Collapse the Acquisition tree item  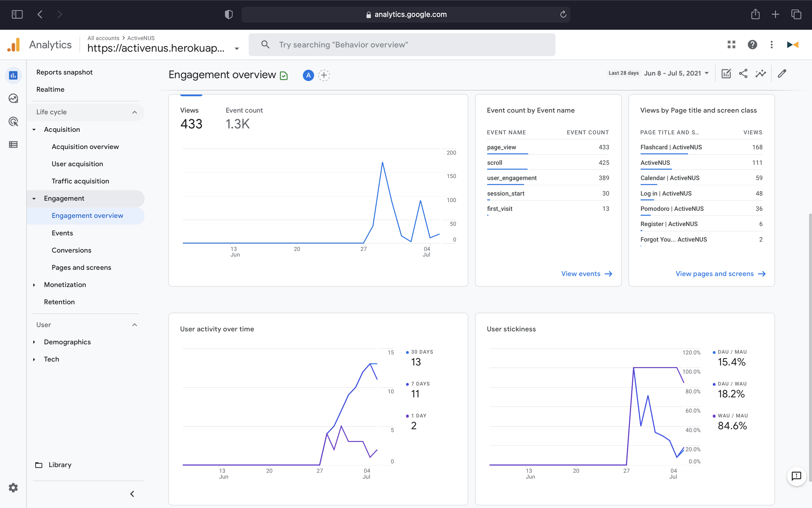34,130
